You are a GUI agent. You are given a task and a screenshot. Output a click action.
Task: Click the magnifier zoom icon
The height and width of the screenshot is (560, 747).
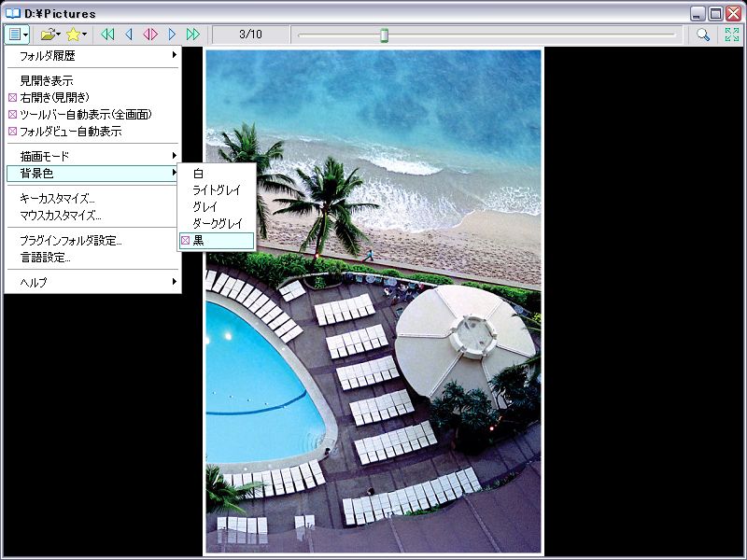coord(703,35)
